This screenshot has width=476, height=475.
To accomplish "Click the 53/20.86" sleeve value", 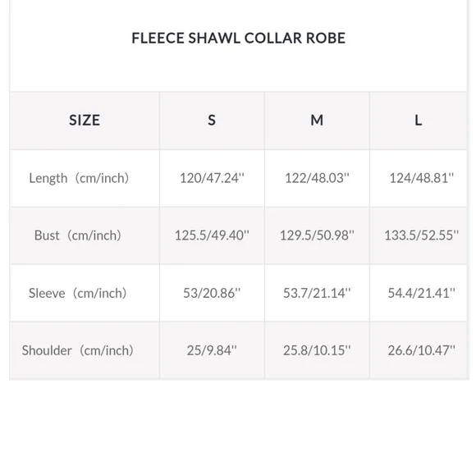I will (x=212, y=293).
